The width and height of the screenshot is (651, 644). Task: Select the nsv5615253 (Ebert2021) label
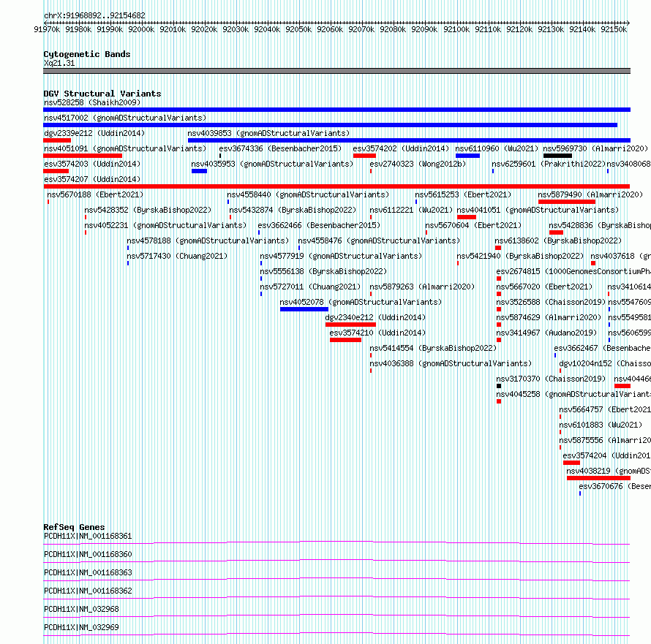point(463,194)
